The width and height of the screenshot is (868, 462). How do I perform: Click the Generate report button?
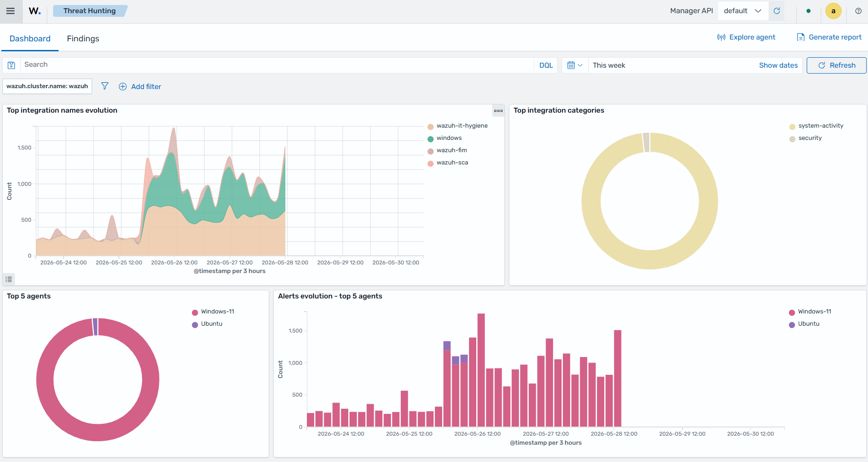[829, 37]
